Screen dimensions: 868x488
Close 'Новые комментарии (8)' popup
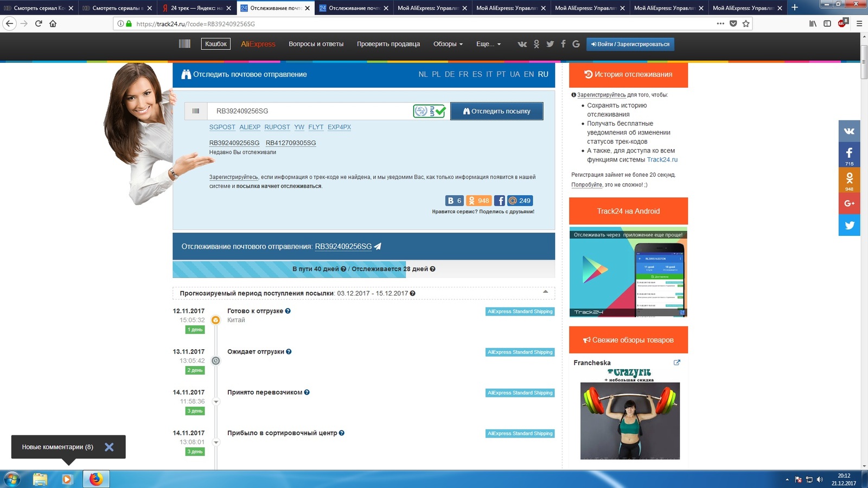109,447
